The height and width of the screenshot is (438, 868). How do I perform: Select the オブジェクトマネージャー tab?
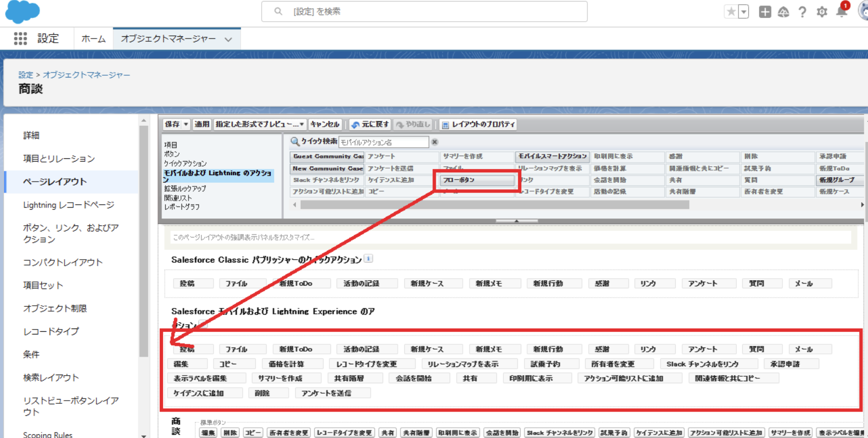(169, 39)
